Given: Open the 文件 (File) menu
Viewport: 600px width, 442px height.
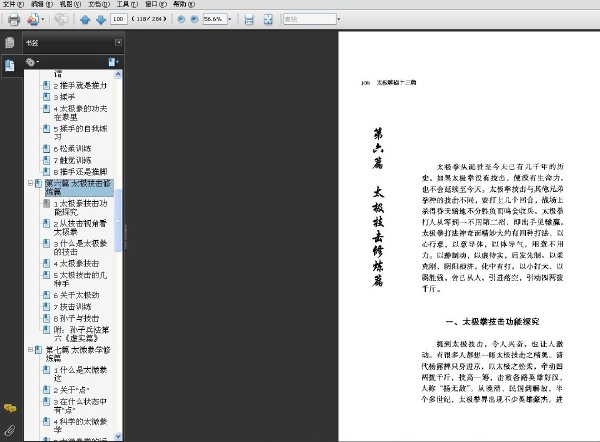Looking at the screenshot, I should 13,4.
